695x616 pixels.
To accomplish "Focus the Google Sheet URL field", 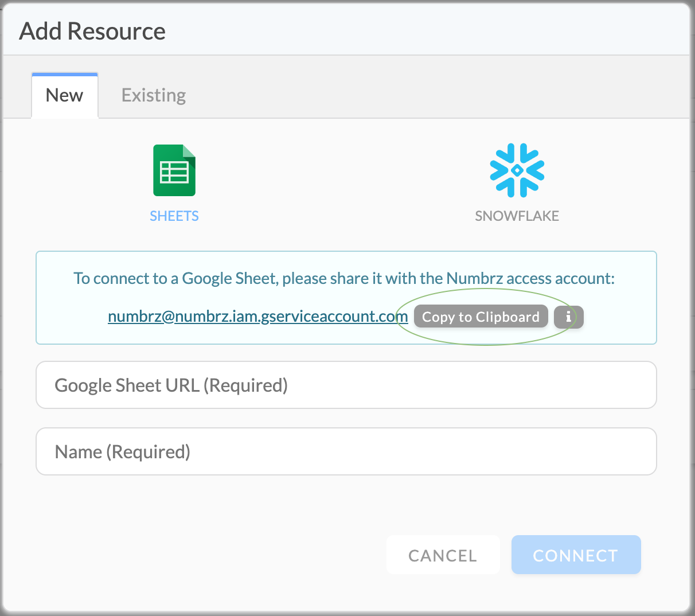I will (x=346, y=385).
